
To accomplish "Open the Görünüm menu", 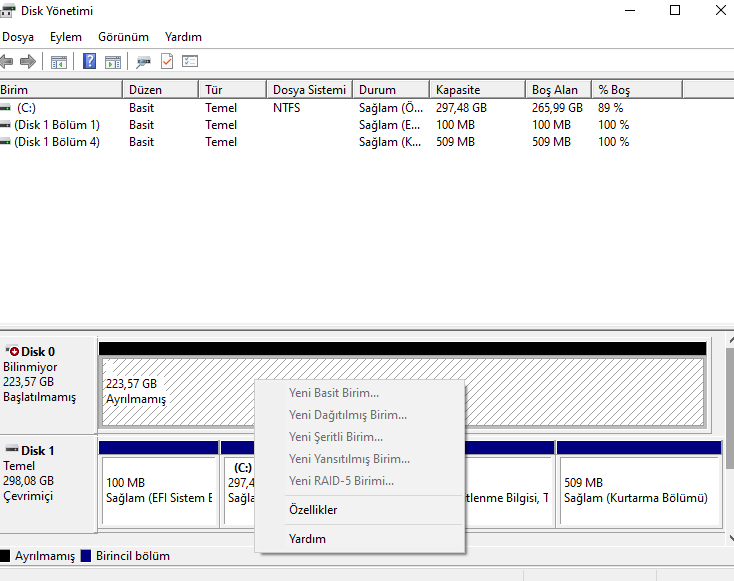I will pyautogui.click(x=123, y=37).
